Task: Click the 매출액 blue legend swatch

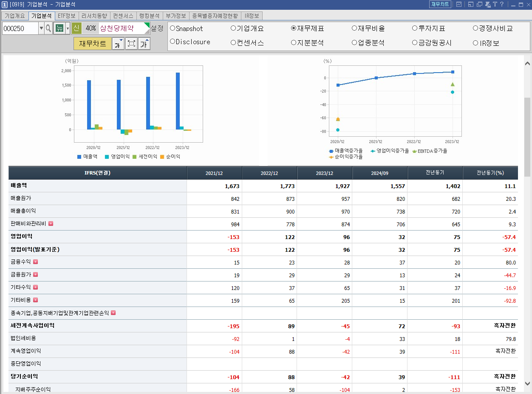Action: (79, 157)
